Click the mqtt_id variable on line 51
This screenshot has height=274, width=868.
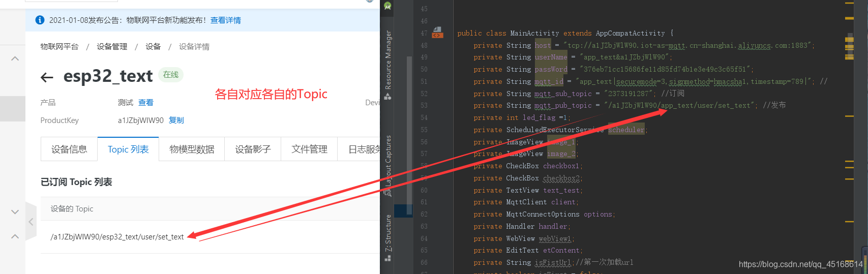click(x=549, y=81)
